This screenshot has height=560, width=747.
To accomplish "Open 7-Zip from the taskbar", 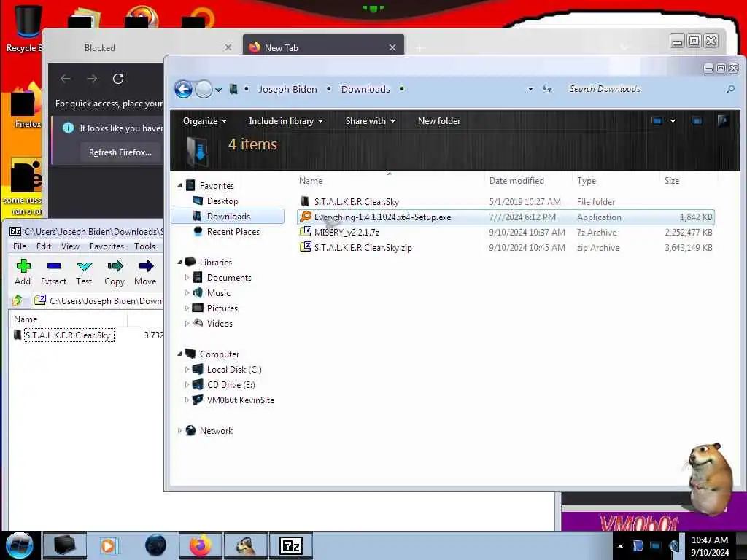I will (x=291, y=545).
